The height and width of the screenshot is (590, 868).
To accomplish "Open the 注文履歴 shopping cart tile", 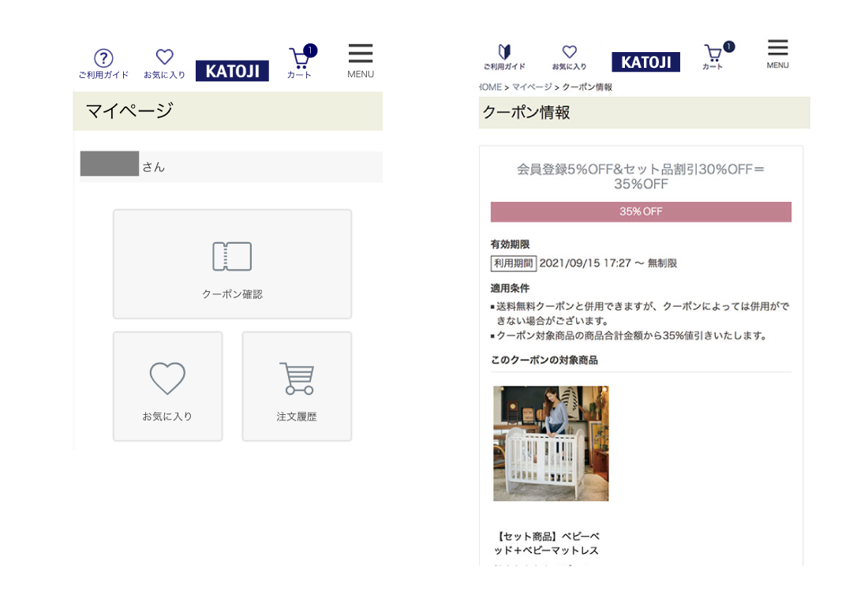I will point(297,386).
